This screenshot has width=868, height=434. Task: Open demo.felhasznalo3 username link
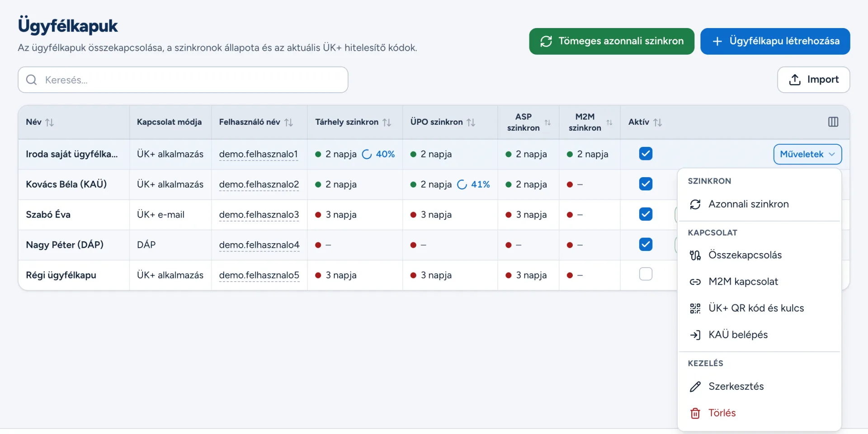[259, 215]
